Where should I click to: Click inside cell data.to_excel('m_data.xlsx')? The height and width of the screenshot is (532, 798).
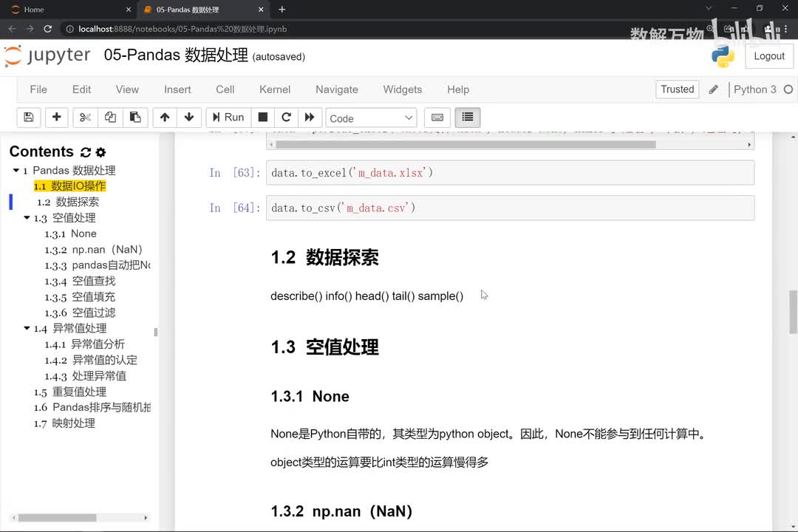[x=510, y=173]
